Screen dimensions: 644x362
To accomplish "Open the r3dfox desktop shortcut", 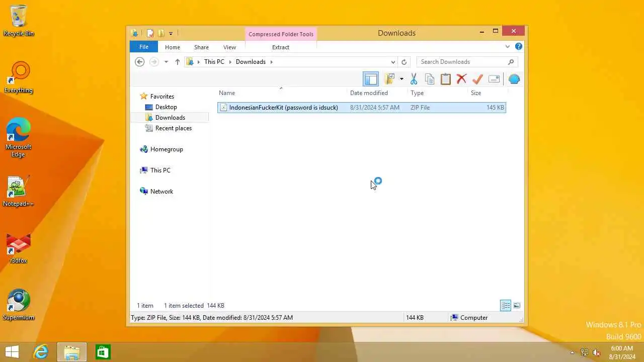I will coord(19,248).
